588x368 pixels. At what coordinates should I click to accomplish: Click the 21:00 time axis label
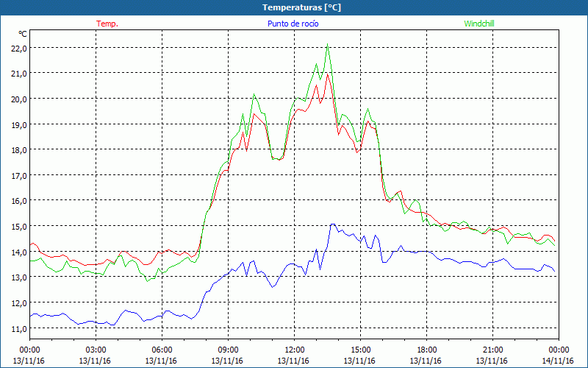(x=492, y=350)
